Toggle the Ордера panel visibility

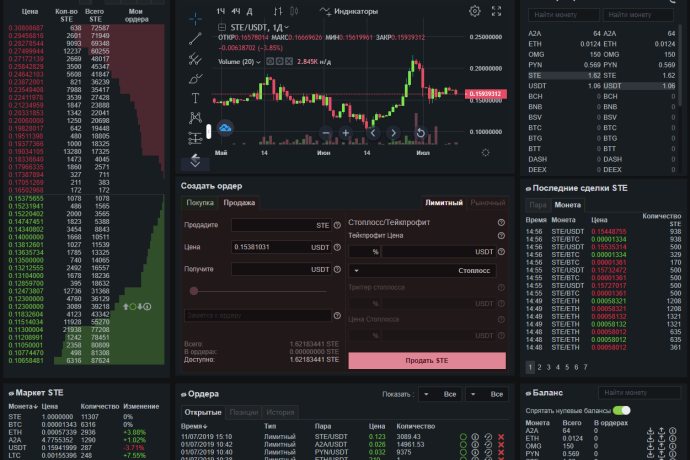click(184, 394)
